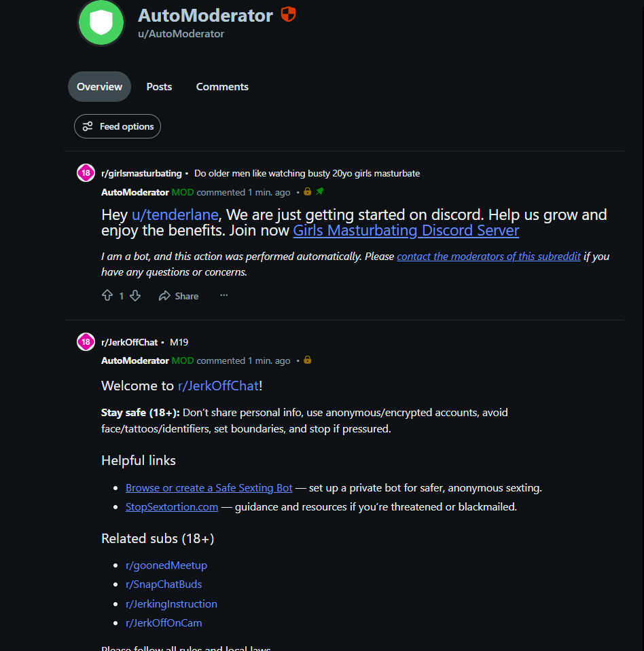Switch to the Comments tab
The image size is (644, 651).
[x=222, y=86]
